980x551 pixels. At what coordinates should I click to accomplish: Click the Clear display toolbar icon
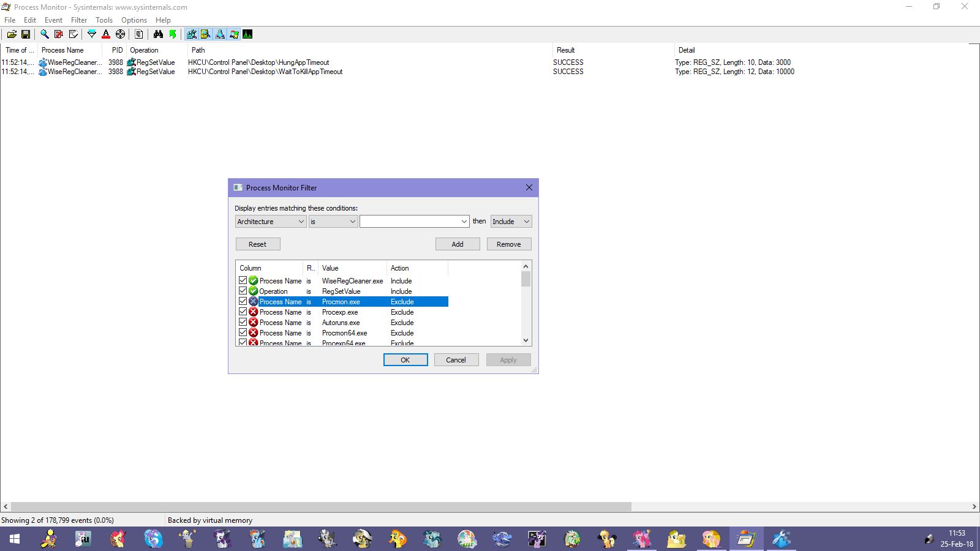[73, 34]
